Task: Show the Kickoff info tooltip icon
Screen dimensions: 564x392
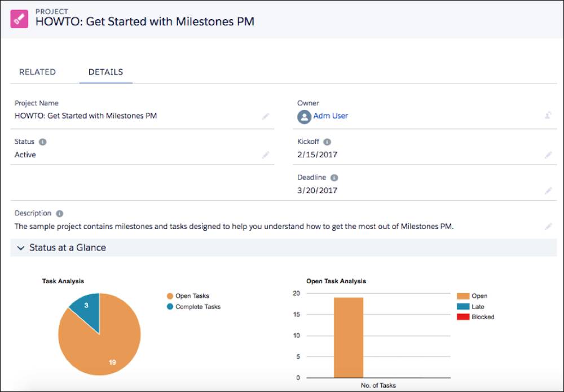Action: pyautogui.click(x=327, y=142)
